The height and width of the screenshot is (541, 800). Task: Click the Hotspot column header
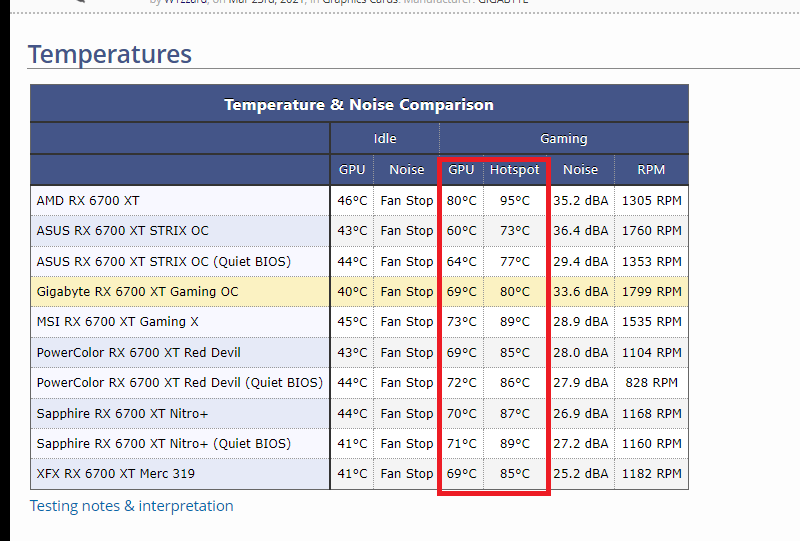tap(514, 169)
